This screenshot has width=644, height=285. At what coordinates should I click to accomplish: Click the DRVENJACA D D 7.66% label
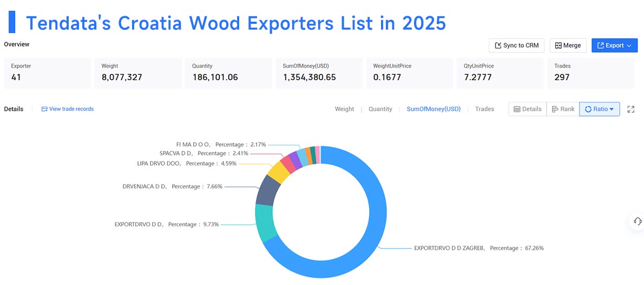(173, 186)
